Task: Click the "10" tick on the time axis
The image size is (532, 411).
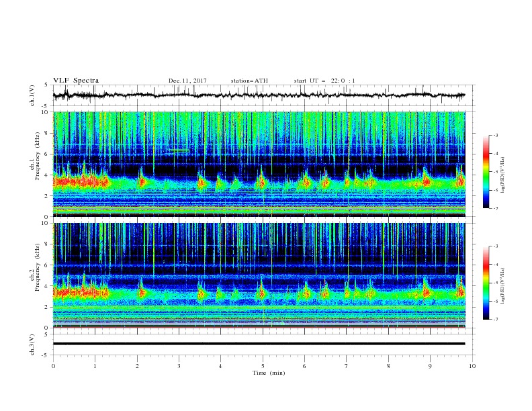Action: coord(472,366)
